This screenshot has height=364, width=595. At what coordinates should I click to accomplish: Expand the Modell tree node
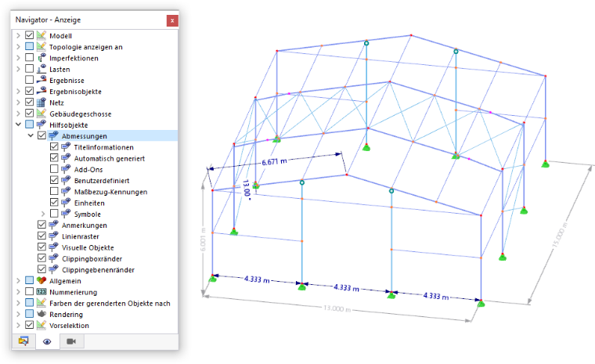click(18, 35)
